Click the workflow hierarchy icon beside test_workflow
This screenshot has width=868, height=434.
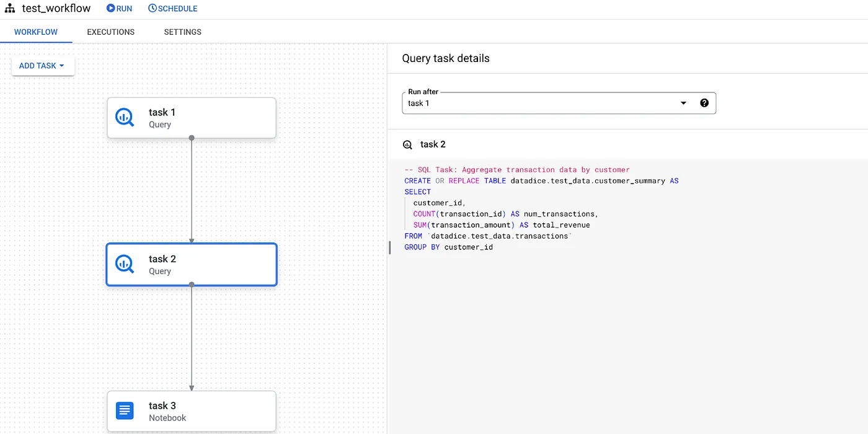(x=10, y=9)
